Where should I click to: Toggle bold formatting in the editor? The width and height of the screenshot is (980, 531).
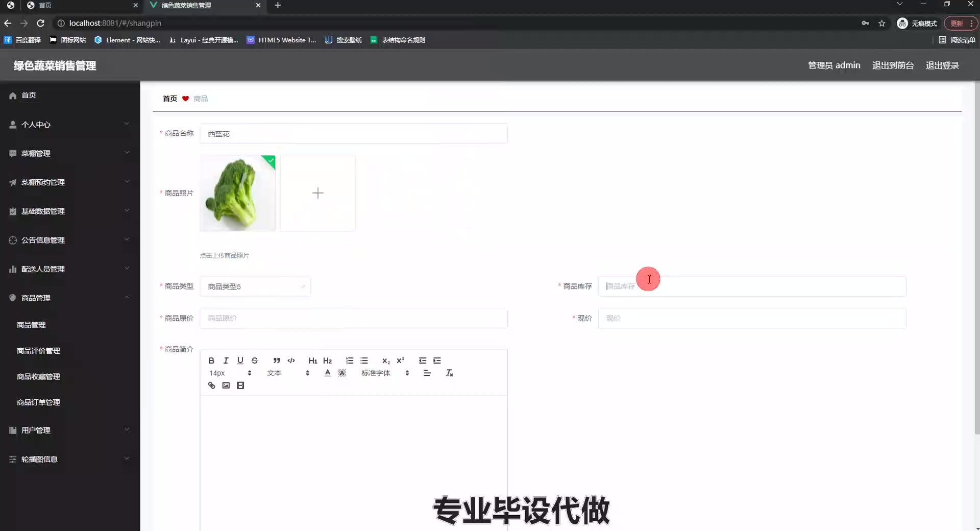point(211,360)
